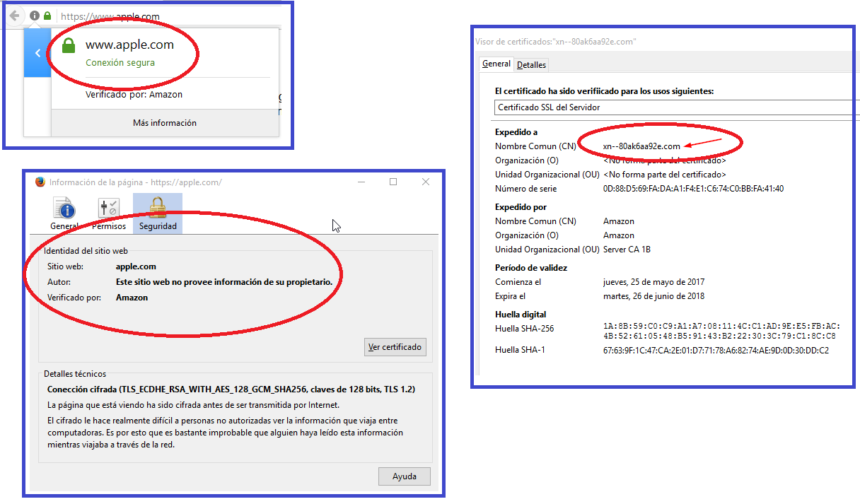Image resolution: width=860 pixels, height=504 pixels.
Task: Click the issuer Nombre Comun 'Amazon' value
Action: [x=619, y=221]
